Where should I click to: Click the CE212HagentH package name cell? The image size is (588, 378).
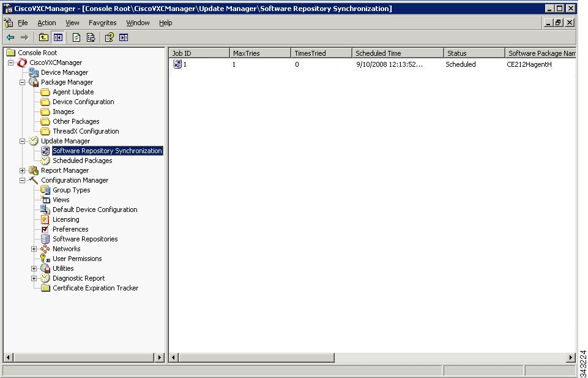(529, 64)
